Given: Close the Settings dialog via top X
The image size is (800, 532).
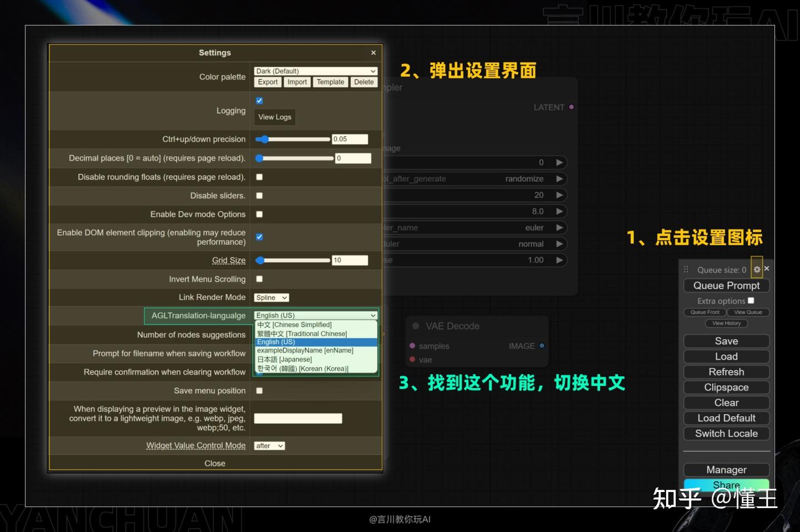Looking at the screenshot, I should point(373,53).
